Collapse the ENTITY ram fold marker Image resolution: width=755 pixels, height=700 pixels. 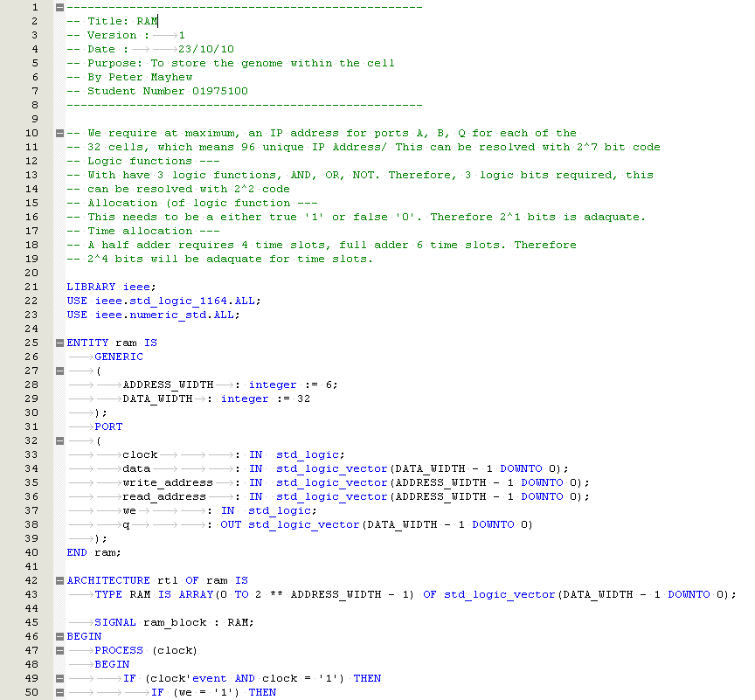[59, 343]
